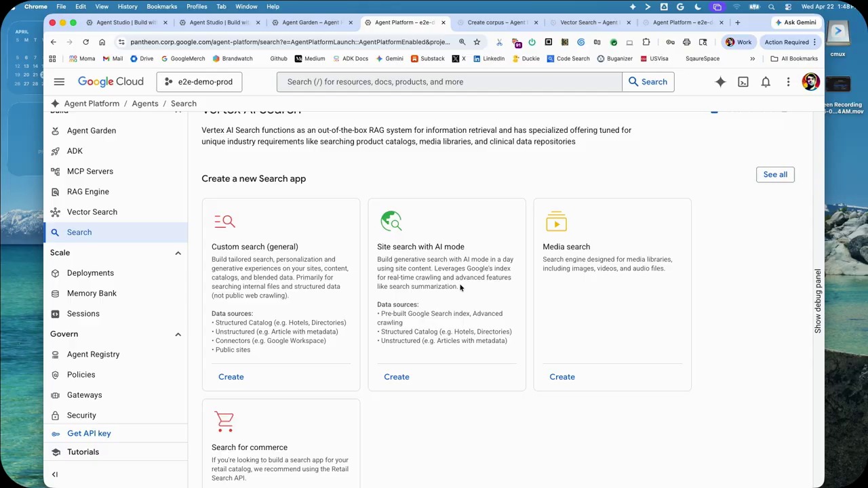Viewport: 868px width, 488px height.
Task: Open the Gemini sparkle assistant icon
Action: 720,82
